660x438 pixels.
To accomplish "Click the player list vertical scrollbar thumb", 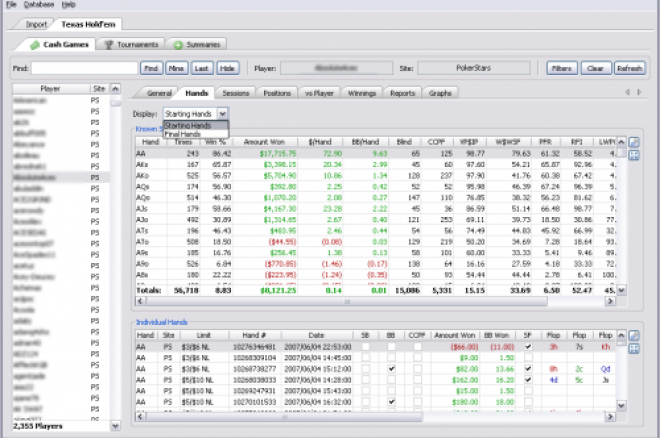I will click(x=115, y=103).
